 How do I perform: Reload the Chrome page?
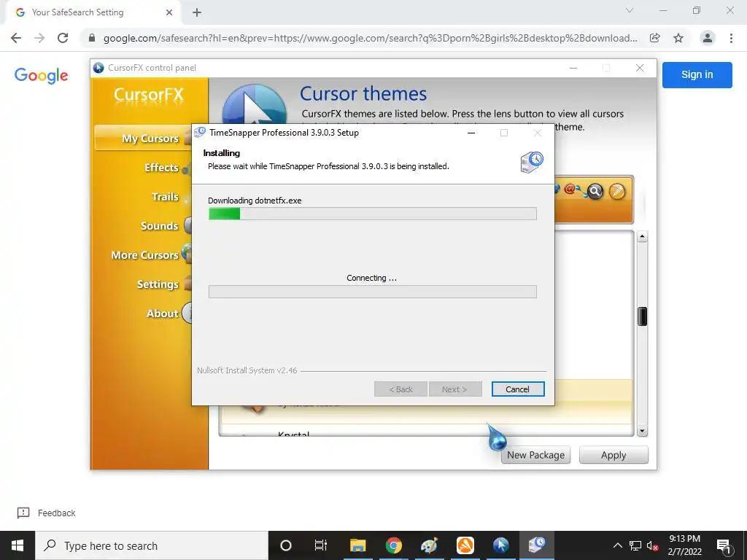click(63, 38)
